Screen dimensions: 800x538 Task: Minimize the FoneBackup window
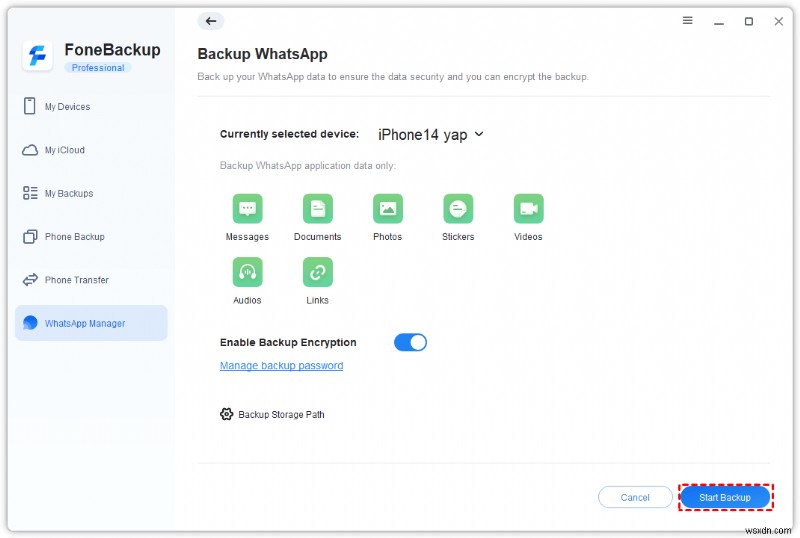point(719,22)
